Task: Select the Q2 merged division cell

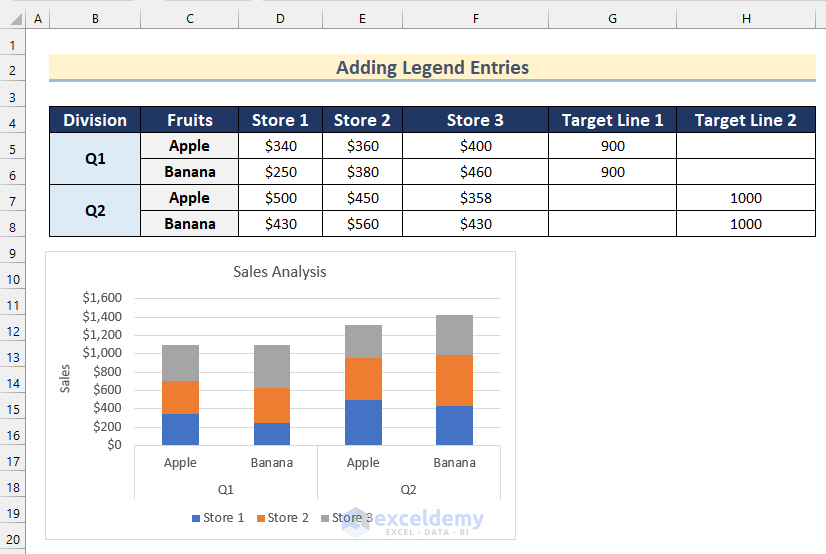Action: coord(95,211)
